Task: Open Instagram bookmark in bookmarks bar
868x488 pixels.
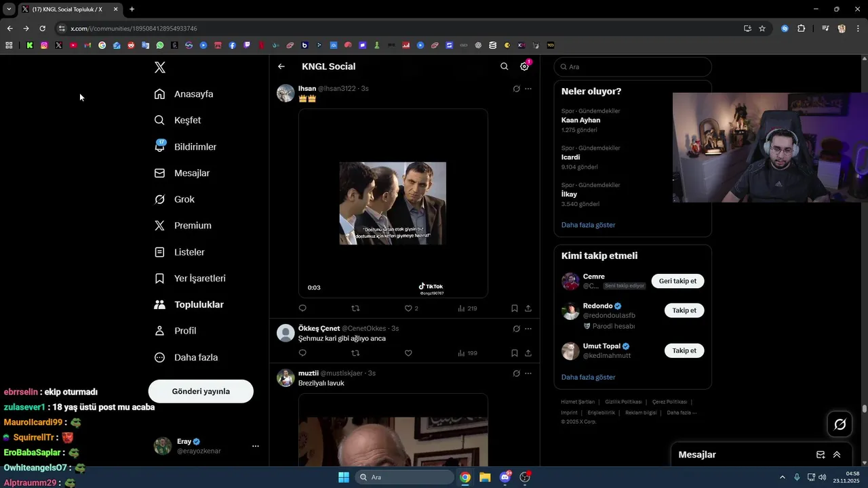Action: tap(44, 45)
